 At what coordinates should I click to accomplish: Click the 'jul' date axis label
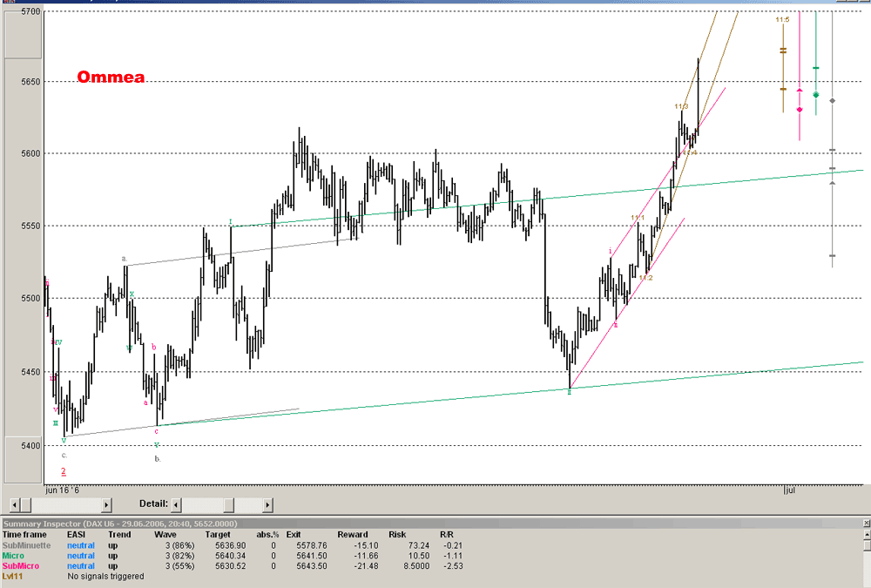pyautogui.click(x=790, y=490)
